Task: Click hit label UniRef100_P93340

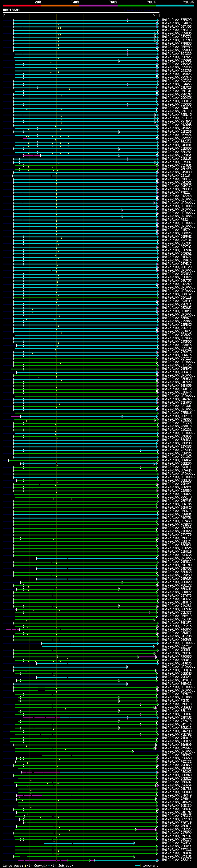Action: pyautogui.click(x=177, y=78)
